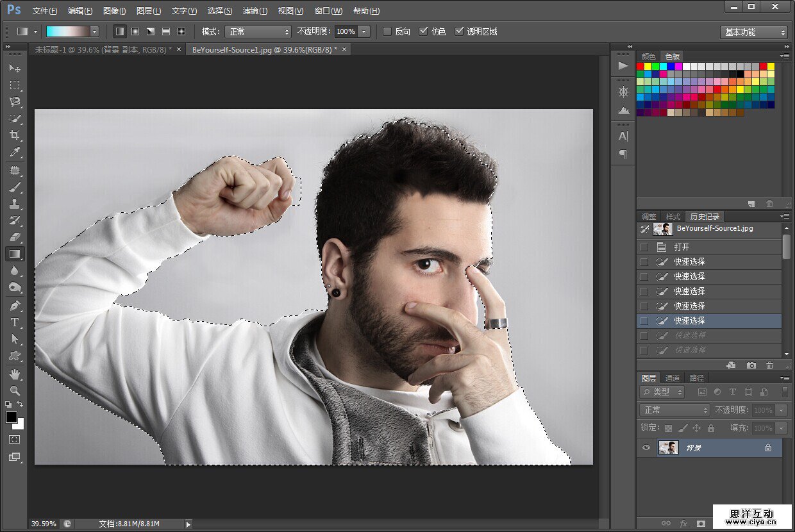Open the 模式 blend mode dropdown
The width and height of the screenshot is (795, 532).
[257, 31]
